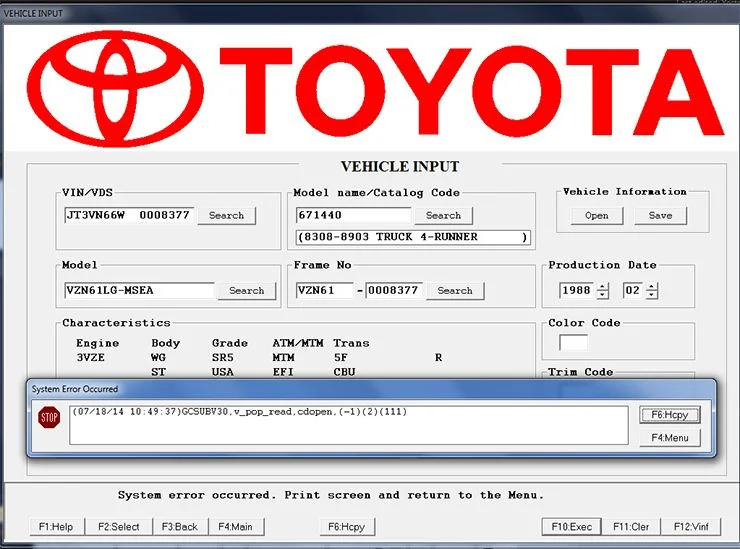Click the status message 'System error occurred'
This screenshot has width=740, height=549.
coord(195,495)
